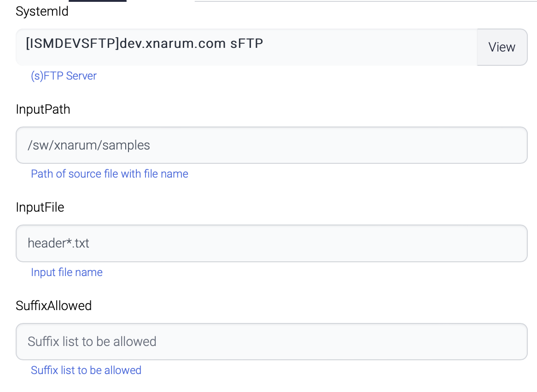Click the SuffixAllowed label

pyautogui.click(x=54, y=306)
